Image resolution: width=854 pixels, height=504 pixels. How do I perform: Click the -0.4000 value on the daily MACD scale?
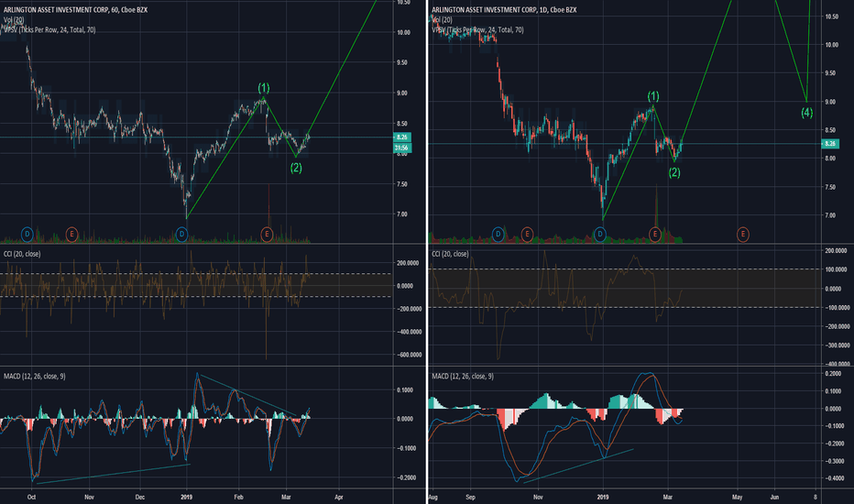pyautogui.click(x=833, y=478)
